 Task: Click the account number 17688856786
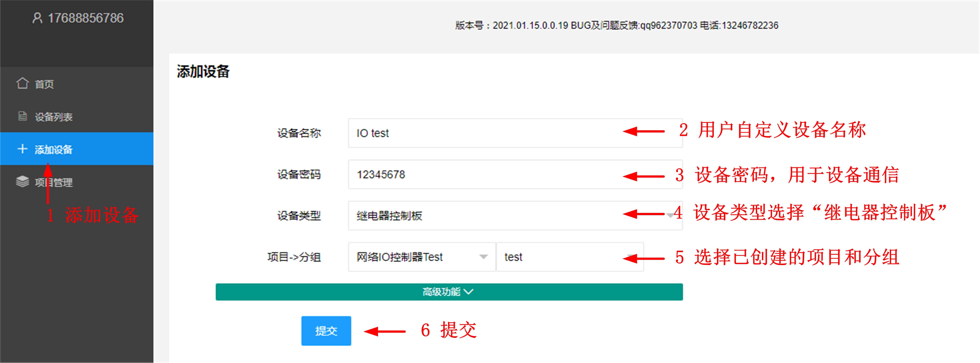tap(86, 18)
